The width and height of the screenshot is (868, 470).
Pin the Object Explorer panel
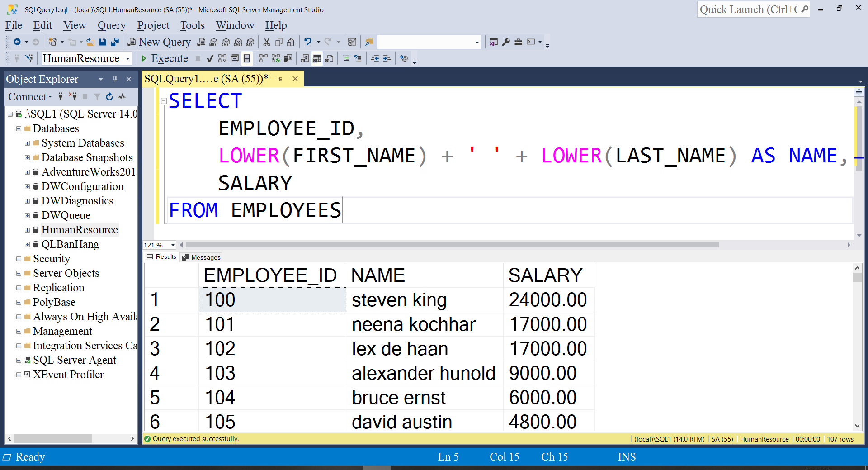(x=115, y=79)
